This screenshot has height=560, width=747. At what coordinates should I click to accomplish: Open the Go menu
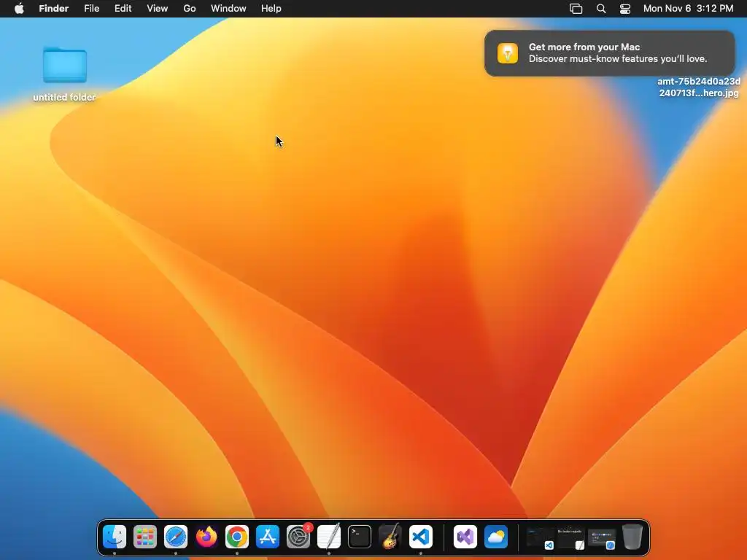pyautogui.click(x=190, y=9)
